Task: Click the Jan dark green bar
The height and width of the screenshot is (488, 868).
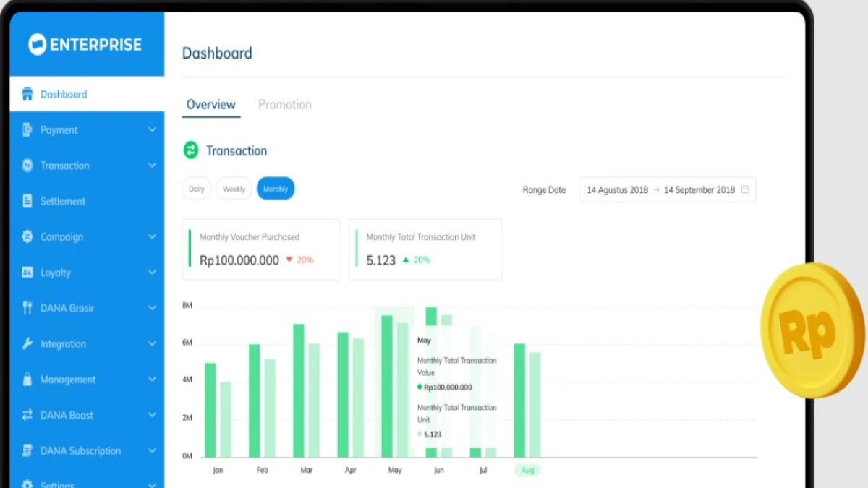Action: click(x=210, y=410)
